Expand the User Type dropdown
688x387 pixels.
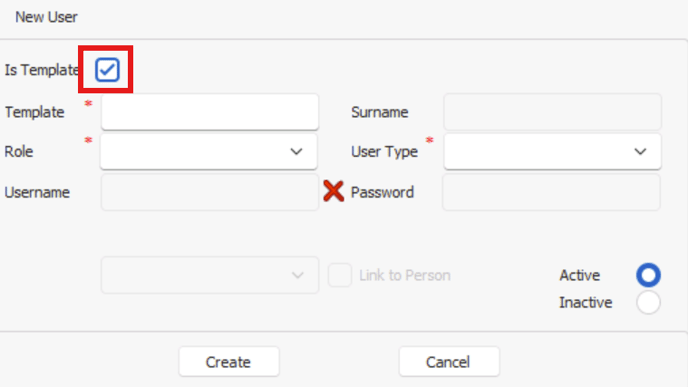[x=552, y=151]
